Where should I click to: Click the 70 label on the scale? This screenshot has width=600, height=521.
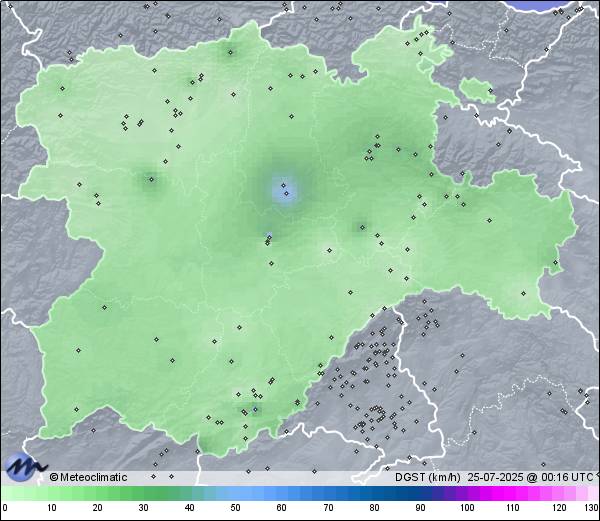(328, 508)
